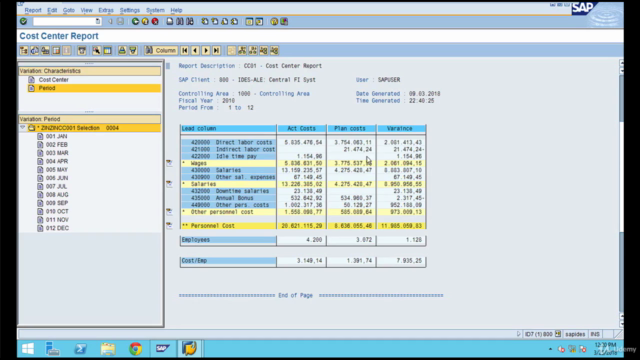Click the column layout icon beside the cursor icon
This screenshot has width=640, height=360.
(x=107, y=50)
